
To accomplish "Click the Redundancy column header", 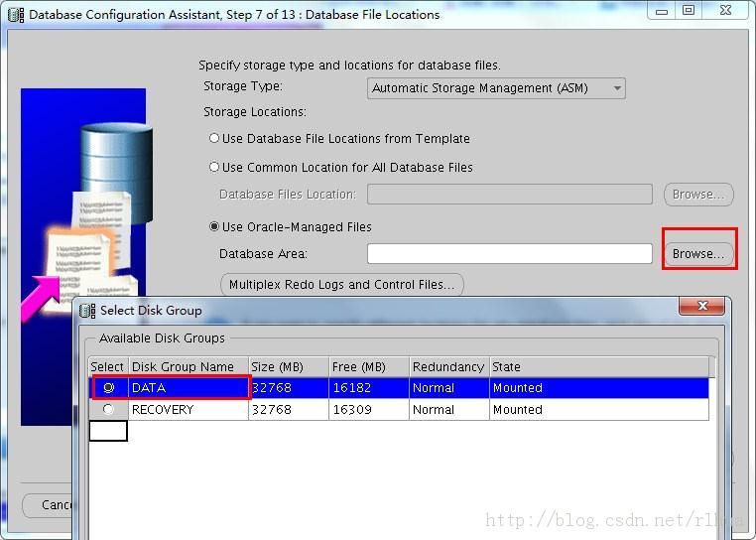I will 448,367.
